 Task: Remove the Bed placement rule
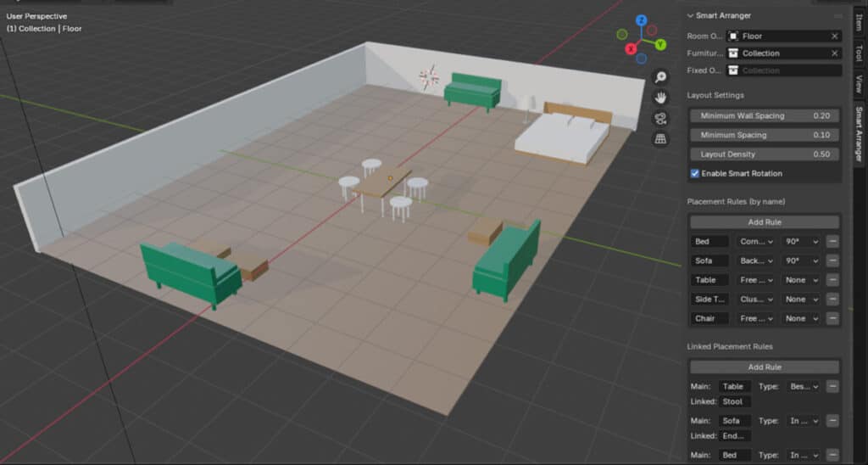(x=832, y=242)
